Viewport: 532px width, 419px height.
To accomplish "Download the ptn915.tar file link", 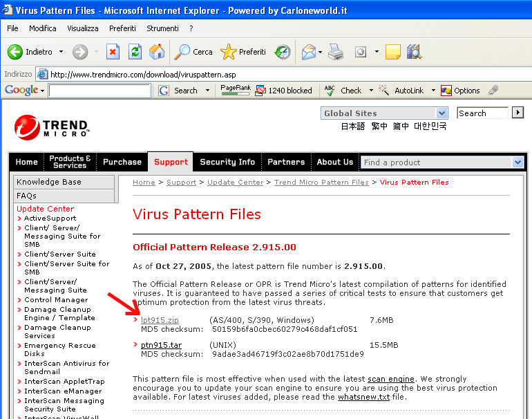I will (x=161, y=345).
